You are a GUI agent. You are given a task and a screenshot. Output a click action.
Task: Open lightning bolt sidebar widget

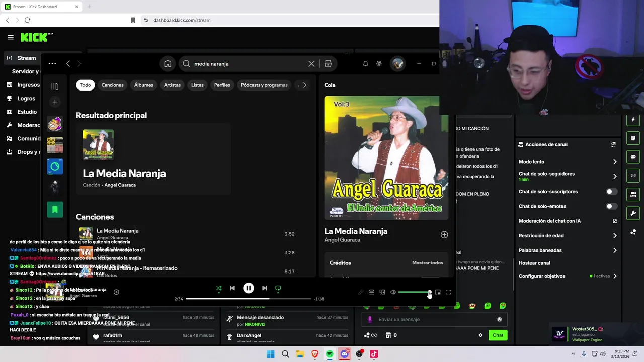click(633, 120)
